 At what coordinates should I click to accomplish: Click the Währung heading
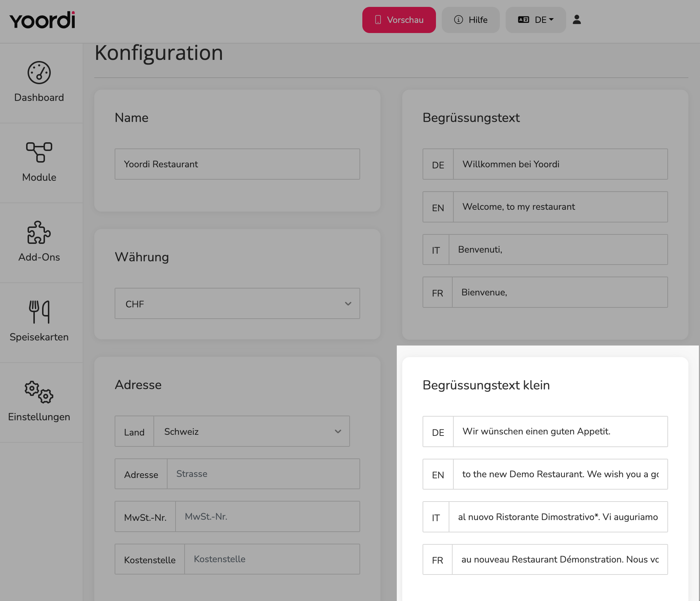click(x=142, y=257)
